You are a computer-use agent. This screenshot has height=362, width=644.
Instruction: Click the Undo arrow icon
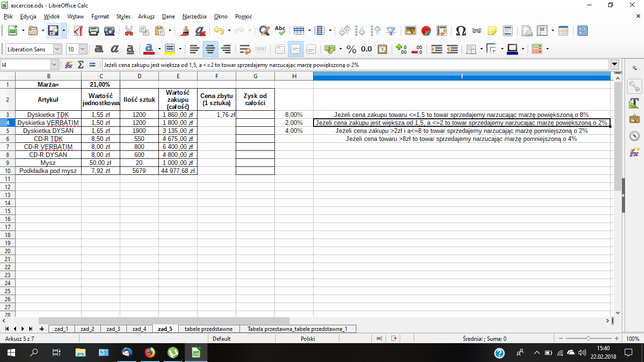coord(219,31)
